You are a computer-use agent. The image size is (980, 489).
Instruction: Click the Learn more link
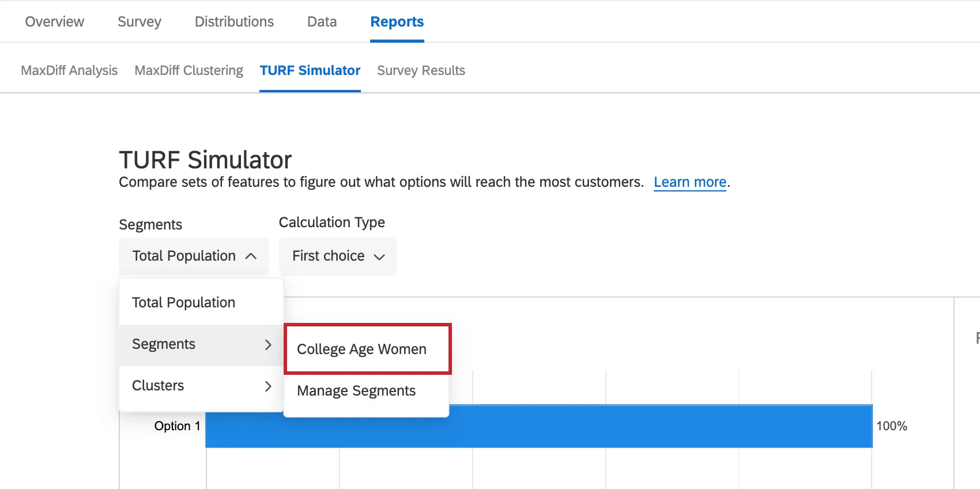(689, 182)
